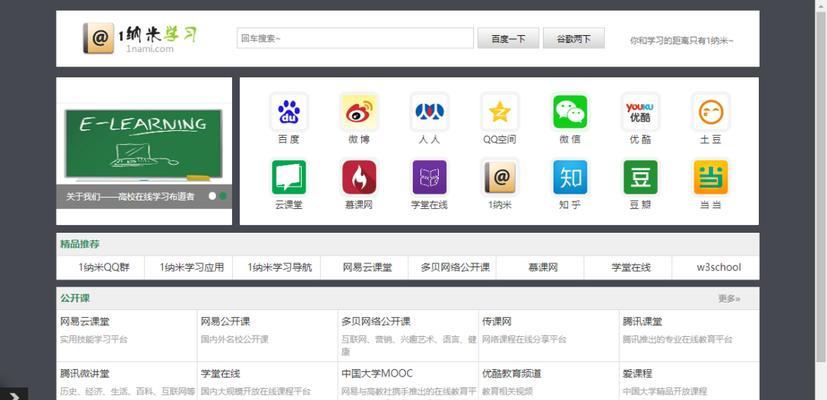This screenshot has height=400, width=827.
Task: Open the QQ空间 star icon
Action: [x=499, y=112]
